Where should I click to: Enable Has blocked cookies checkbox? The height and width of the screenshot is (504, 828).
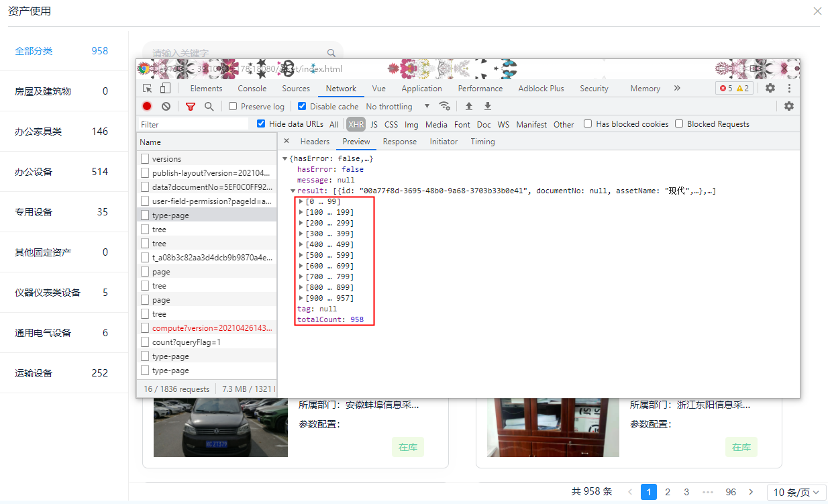[x=588, y=123]
